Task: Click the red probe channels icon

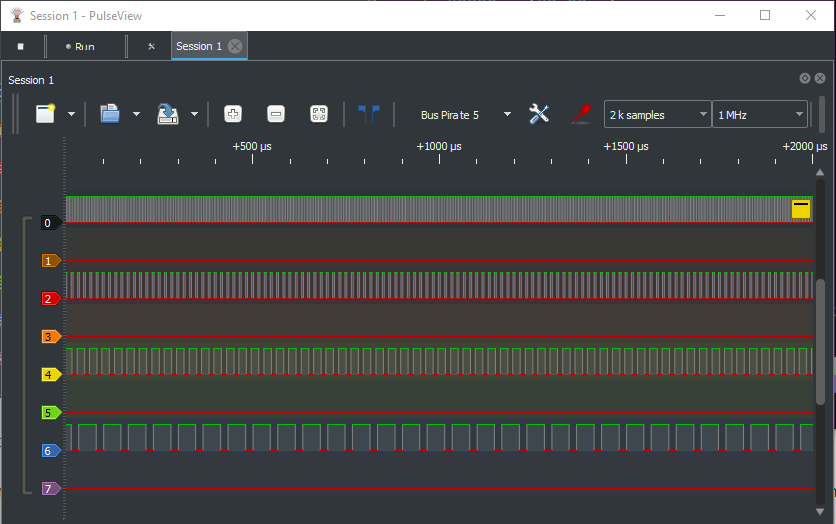Action: [x=582, y=114]
